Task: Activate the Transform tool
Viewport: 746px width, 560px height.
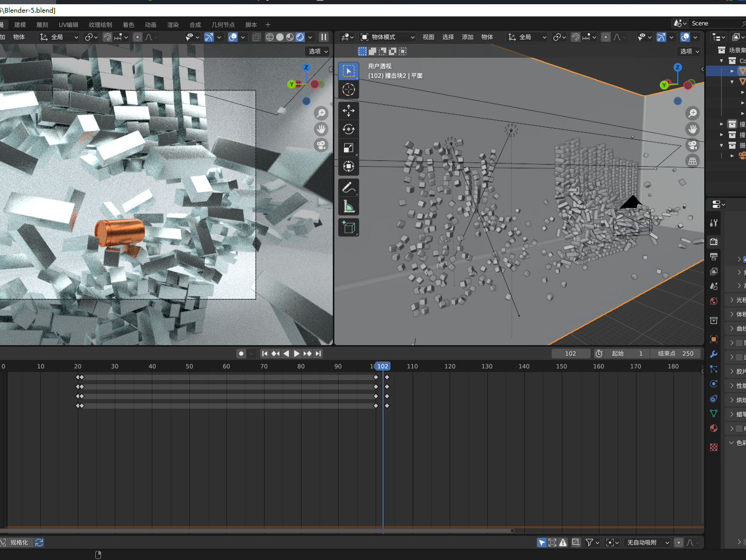Action: coord(349,166)
